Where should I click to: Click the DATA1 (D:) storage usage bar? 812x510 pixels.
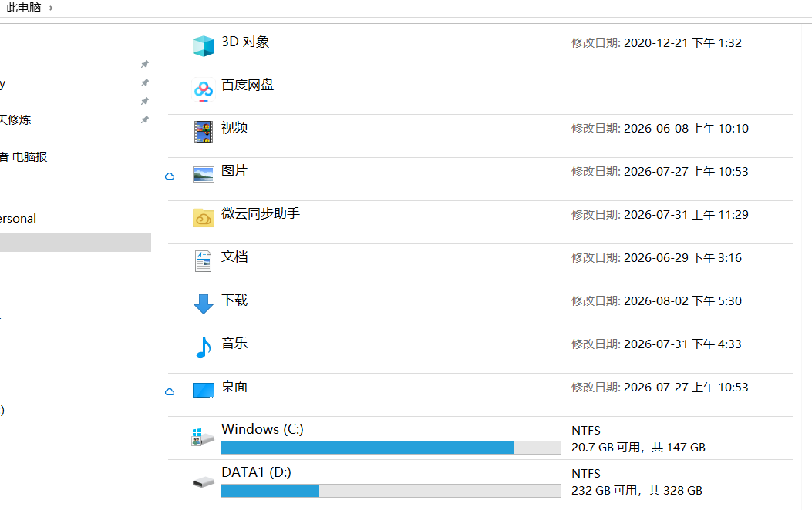[x=390, y=491]
